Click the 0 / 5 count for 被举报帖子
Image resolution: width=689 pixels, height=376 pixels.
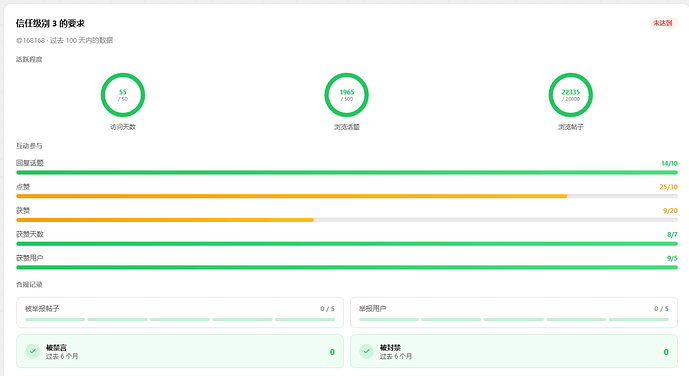327,309
